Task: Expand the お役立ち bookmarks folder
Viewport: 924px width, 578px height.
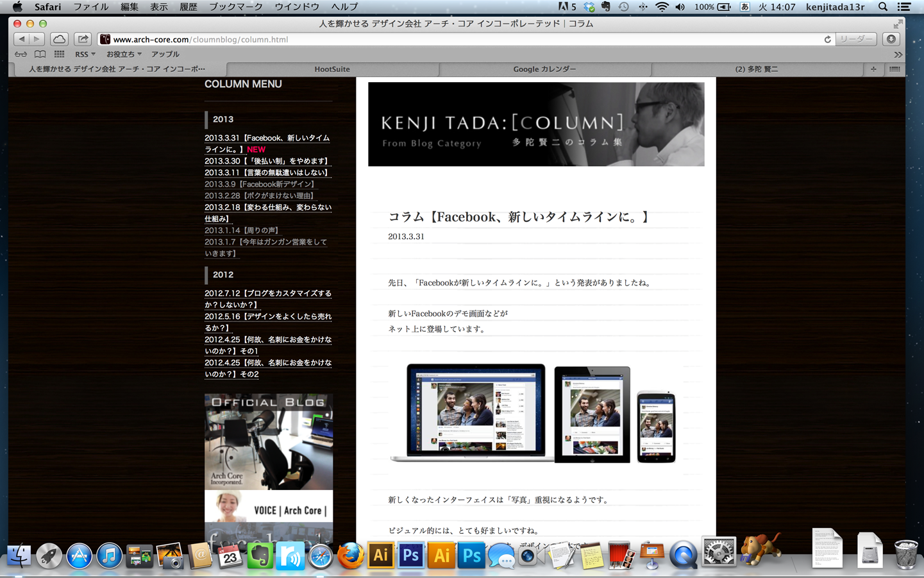Action: [124, 55]
